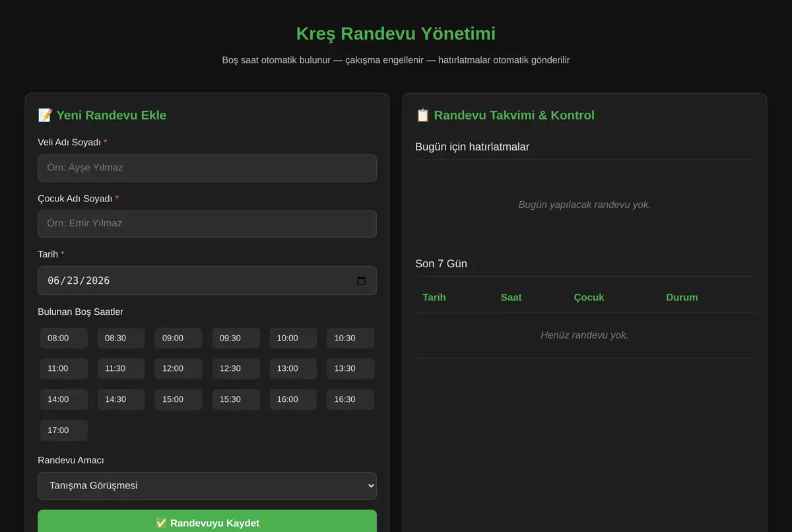Click the 'Kreş Randevu Yönetimi' page title
The width and height of the screenshot is (792, 532).
coord(396,34)
